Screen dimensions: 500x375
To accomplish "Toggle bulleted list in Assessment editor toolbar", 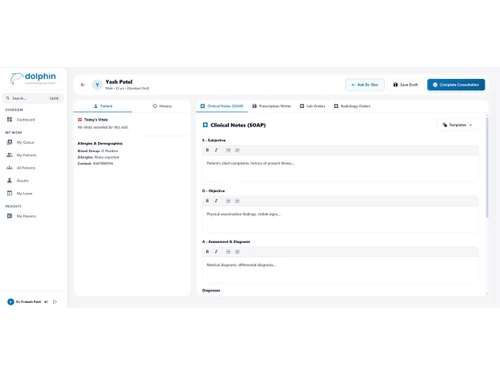I will [x=228, y=252].
